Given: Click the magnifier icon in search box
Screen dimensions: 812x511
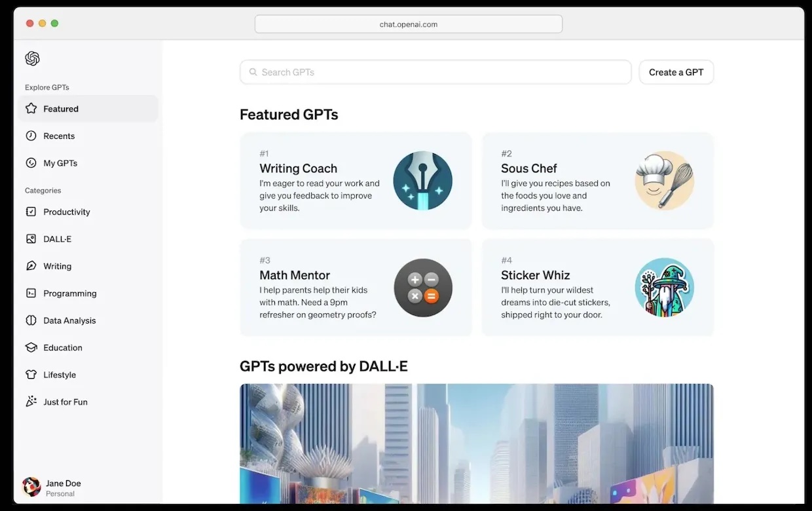Looking at the screenshot, I should click(253, 72).
